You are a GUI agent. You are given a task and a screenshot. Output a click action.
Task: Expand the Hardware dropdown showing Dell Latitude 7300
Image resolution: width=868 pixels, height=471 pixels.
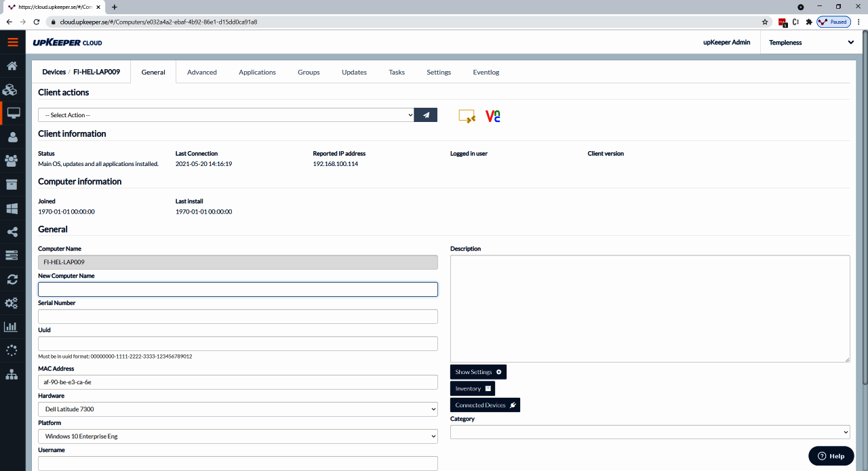click(237, 409)
